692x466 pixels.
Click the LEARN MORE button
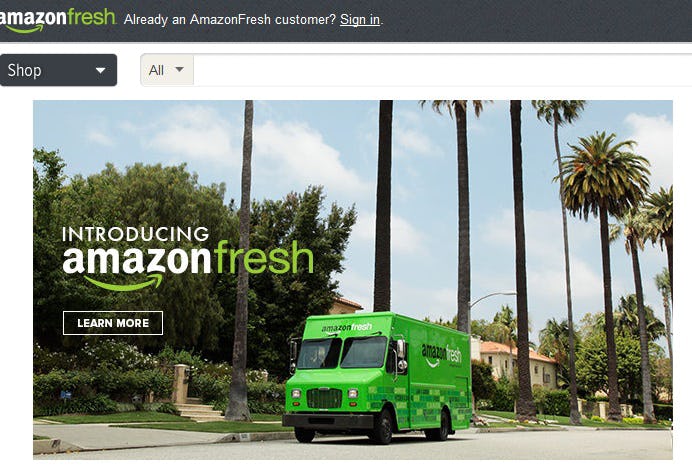113,323
